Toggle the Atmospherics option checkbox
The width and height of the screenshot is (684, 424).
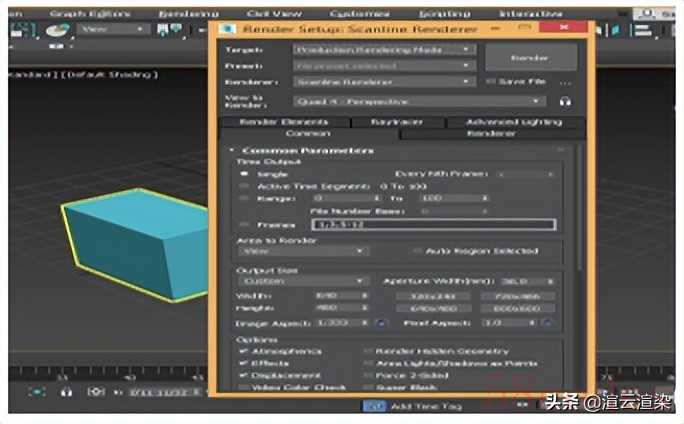tap(245, 351)
